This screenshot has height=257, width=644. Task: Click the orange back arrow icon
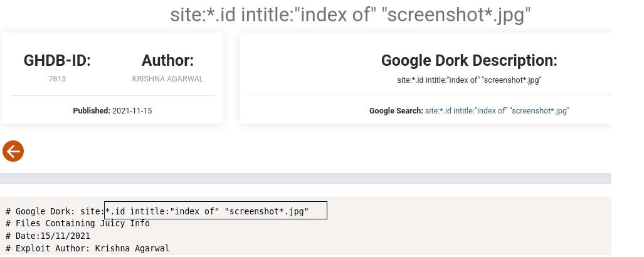tap(13, 151)
